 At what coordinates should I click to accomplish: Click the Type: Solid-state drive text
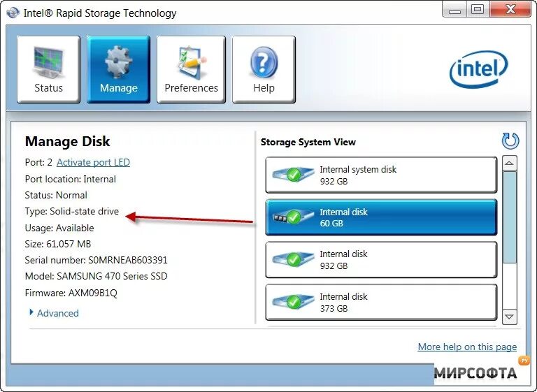tap(72, 211)
